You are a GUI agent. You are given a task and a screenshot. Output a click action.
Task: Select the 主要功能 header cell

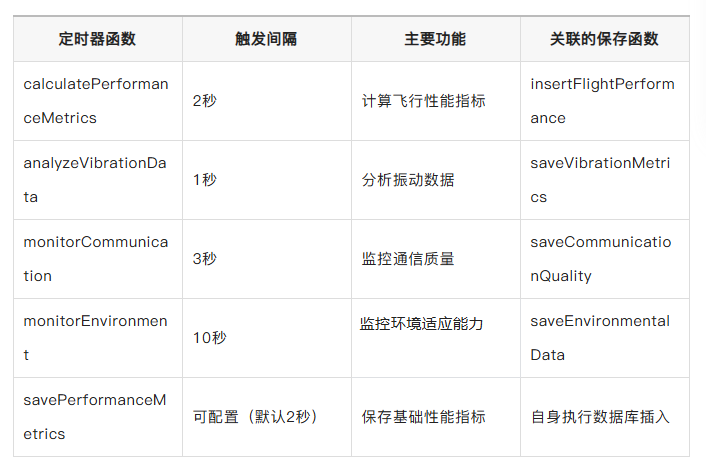[435, 39]
